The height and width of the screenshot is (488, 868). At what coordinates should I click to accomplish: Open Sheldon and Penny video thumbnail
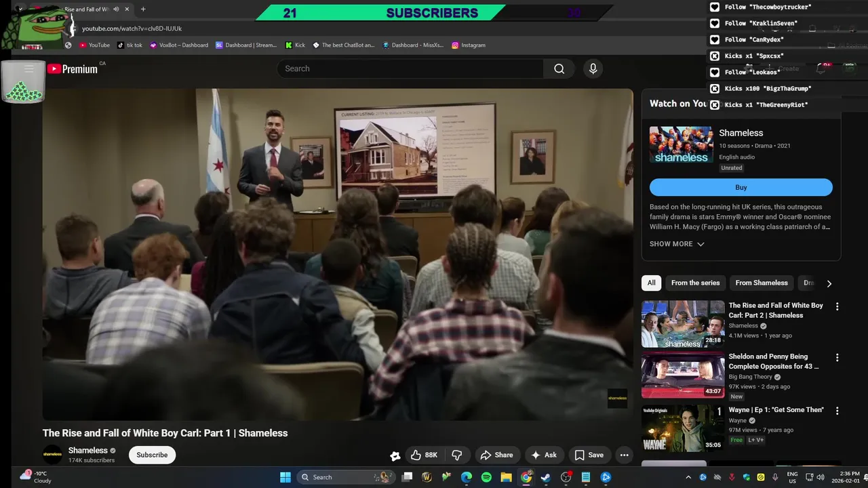(x=683, y=375)
